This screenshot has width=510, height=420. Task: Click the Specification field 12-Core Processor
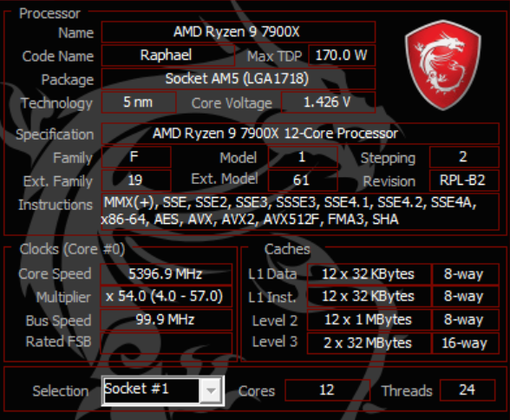click(x=300, y=134)
